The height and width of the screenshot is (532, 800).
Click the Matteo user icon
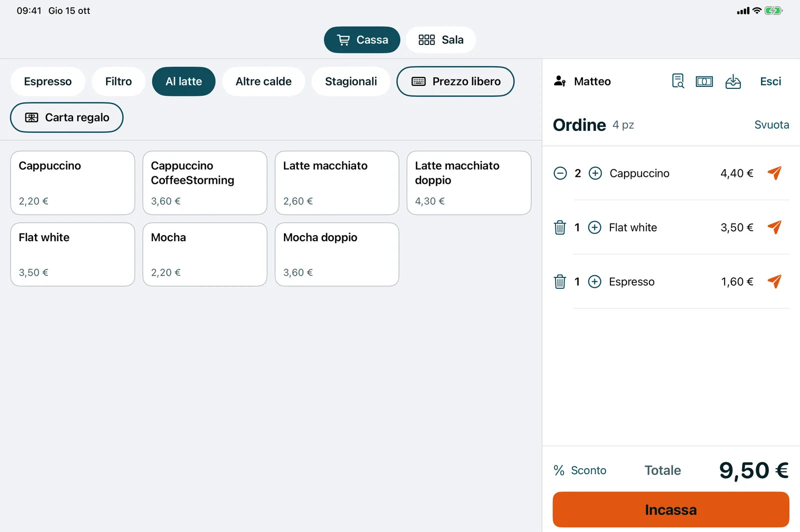pyautogui.click(x=560, y=81)
